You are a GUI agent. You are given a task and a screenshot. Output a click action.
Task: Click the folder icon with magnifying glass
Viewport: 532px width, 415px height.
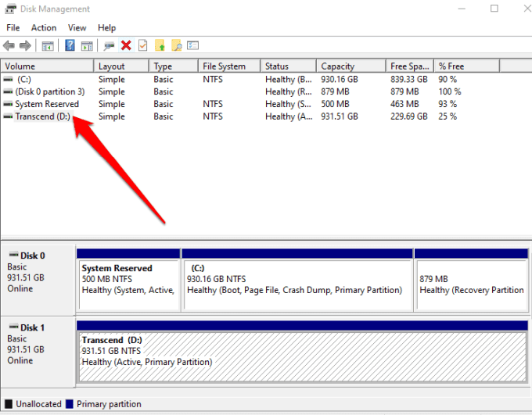pos(177,46)
